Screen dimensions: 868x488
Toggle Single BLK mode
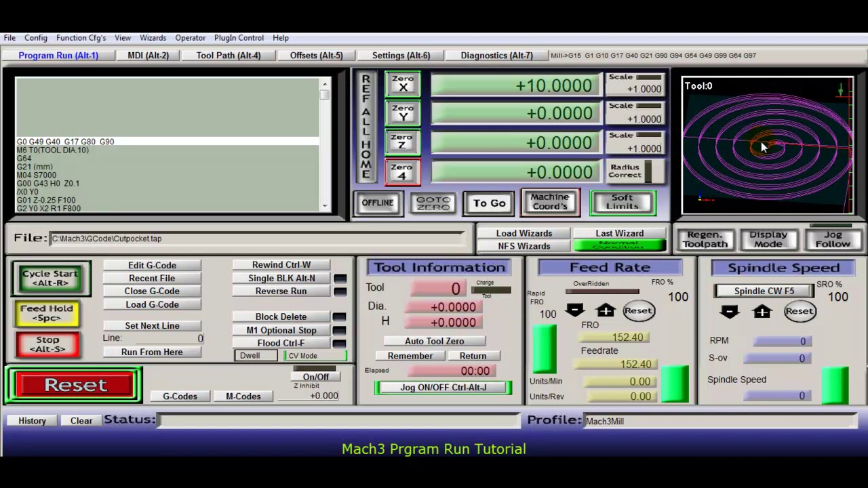[x=281, y=278]
